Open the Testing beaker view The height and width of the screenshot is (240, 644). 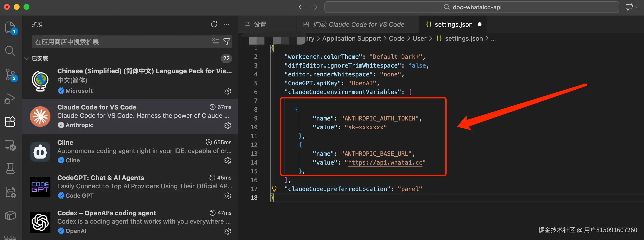(x=10, y=168)
